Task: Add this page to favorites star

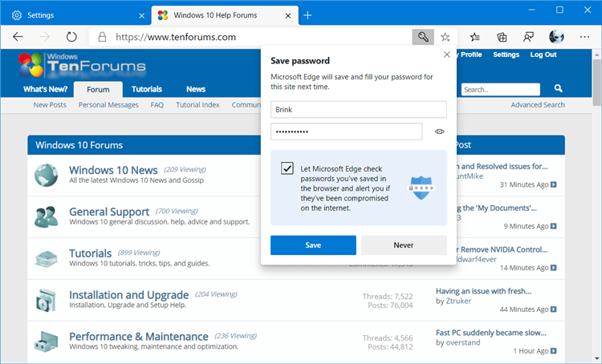Action: [445, 37]
